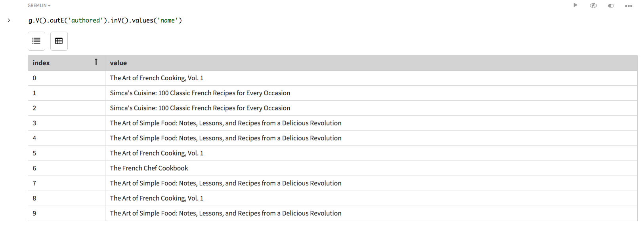Sort by the index column header
The image size is (644, 227).
tap(41, 63)
